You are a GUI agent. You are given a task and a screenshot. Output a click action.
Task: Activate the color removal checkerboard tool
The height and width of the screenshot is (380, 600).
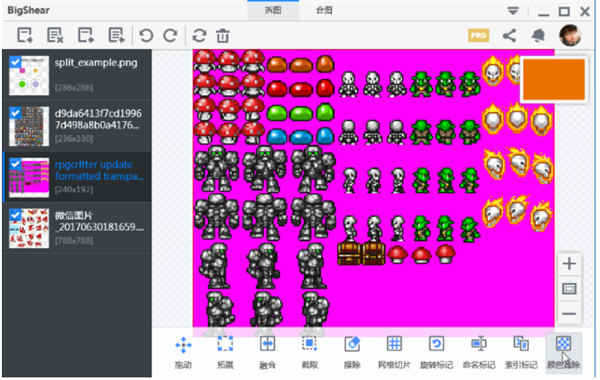(563, 352)
